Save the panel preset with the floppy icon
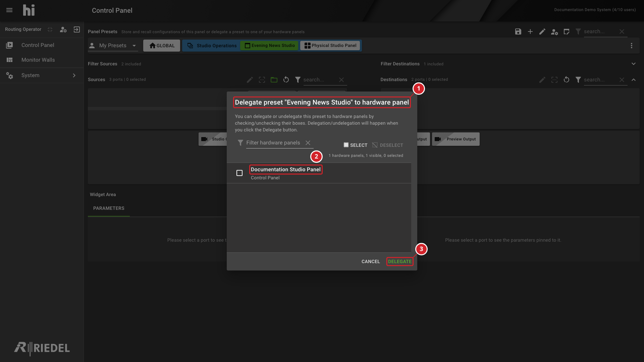This screenshot has height=362, width=644. click(518, 32)
